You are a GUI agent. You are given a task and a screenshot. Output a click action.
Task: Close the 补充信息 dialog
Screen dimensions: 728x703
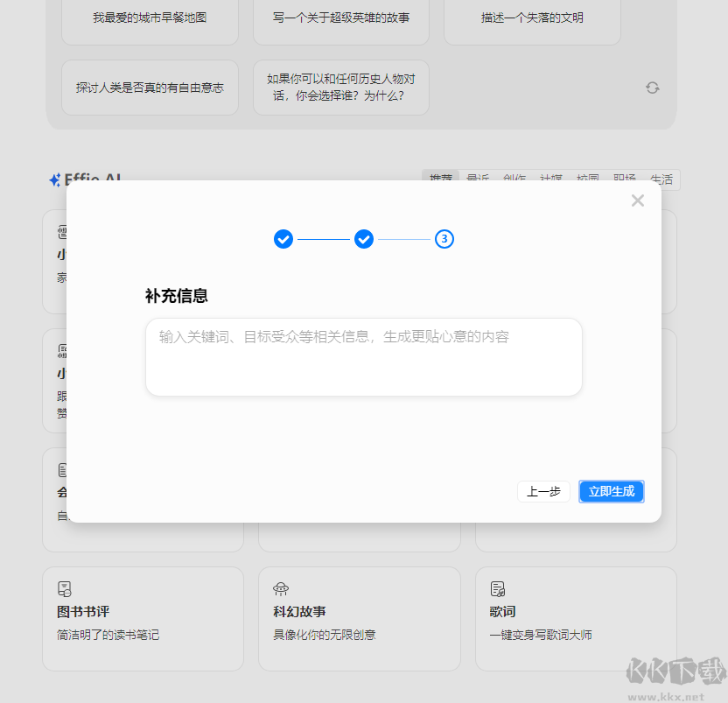[x=638, y=200]
